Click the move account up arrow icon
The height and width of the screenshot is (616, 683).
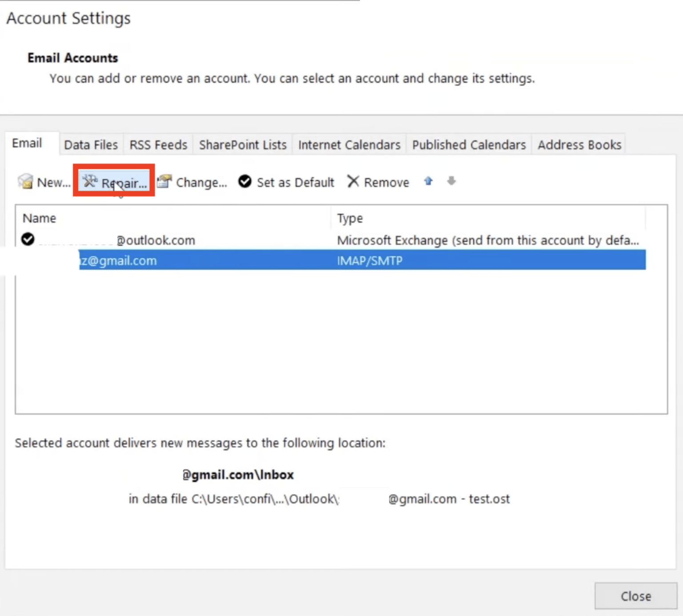point(428,181)
